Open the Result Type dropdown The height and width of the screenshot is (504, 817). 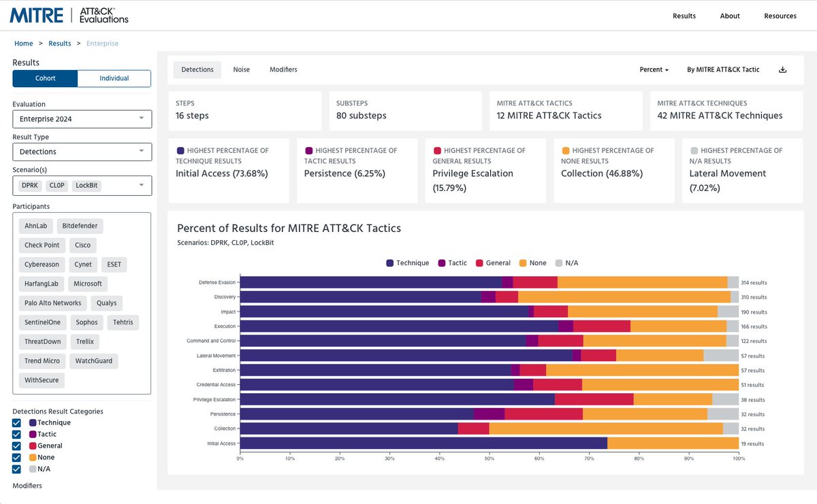click(82, 152)
